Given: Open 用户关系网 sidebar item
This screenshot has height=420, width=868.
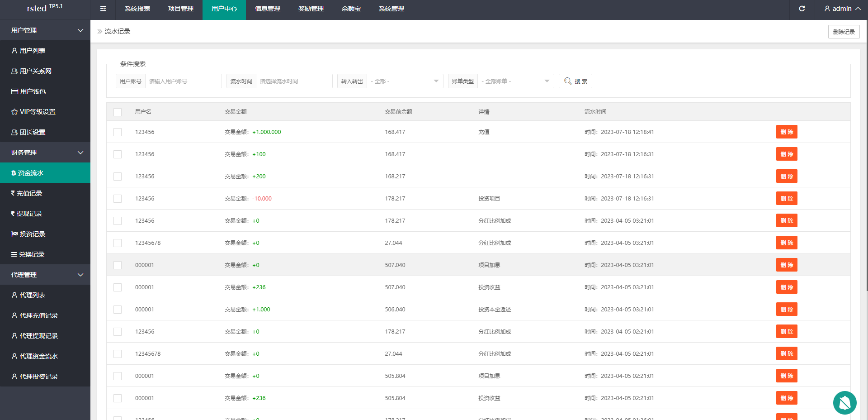Looking at the screenshot, I should click(35, 71).
